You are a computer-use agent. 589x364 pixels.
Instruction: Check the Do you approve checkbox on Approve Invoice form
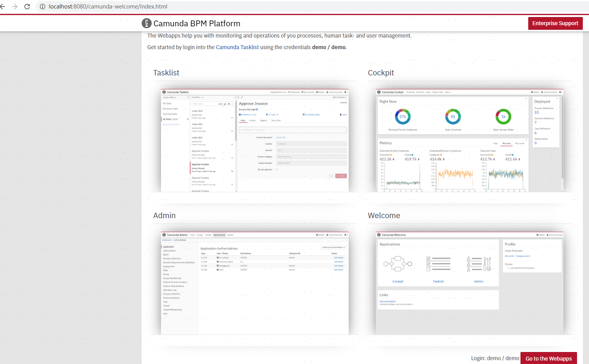tap(277, 169)
